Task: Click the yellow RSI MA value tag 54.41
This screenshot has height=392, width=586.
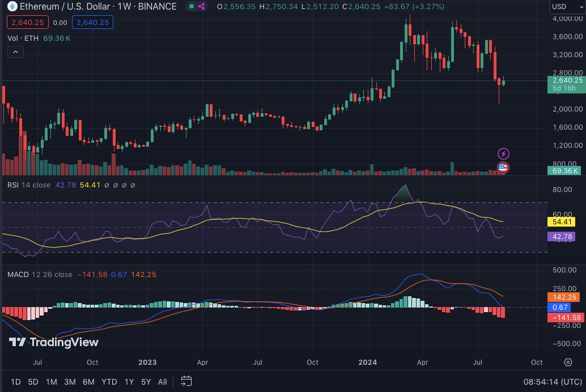Action: (x=562, y=222)
